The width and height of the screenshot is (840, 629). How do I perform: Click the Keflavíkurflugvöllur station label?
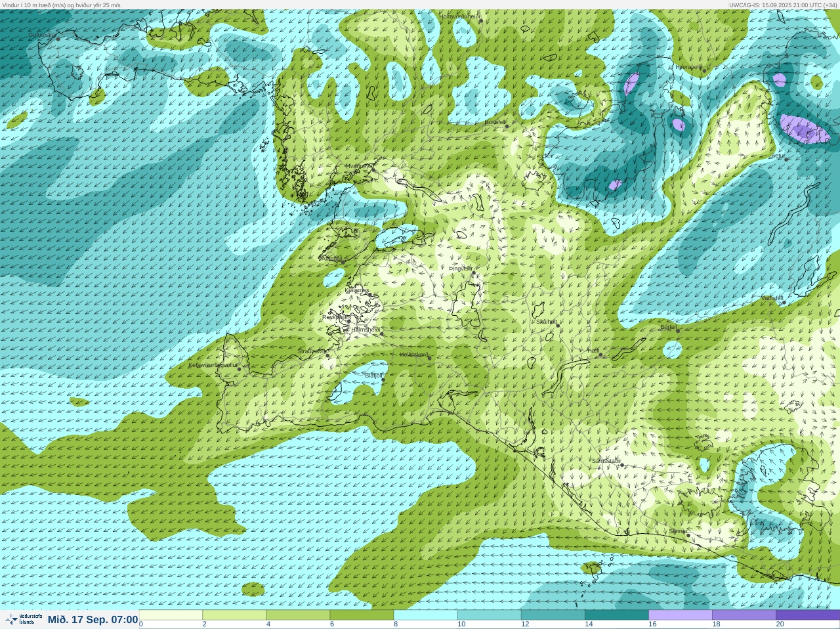(213, 365)
